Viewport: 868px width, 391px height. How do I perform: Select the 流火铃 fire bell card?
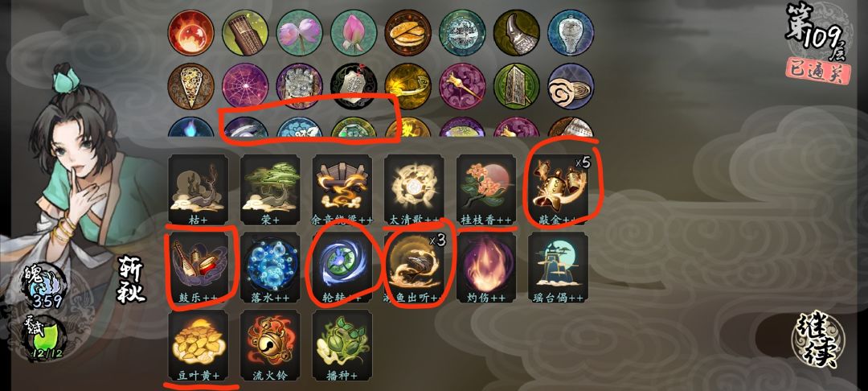click(x=270, y=344)
